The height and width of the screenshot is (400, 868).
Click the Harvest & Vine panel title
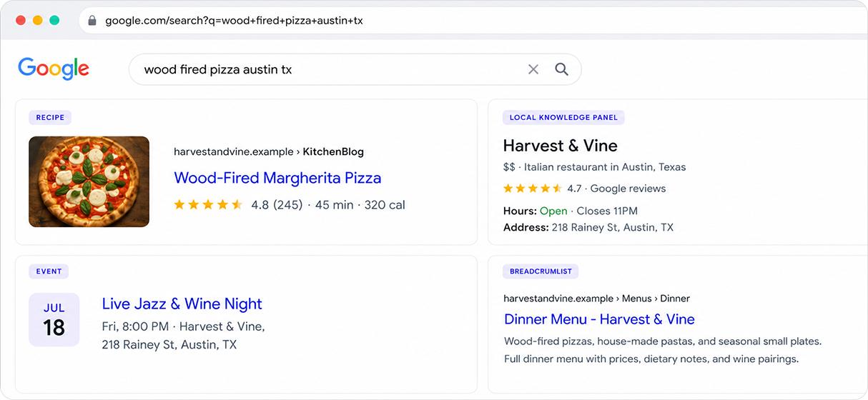pos(560,146)
